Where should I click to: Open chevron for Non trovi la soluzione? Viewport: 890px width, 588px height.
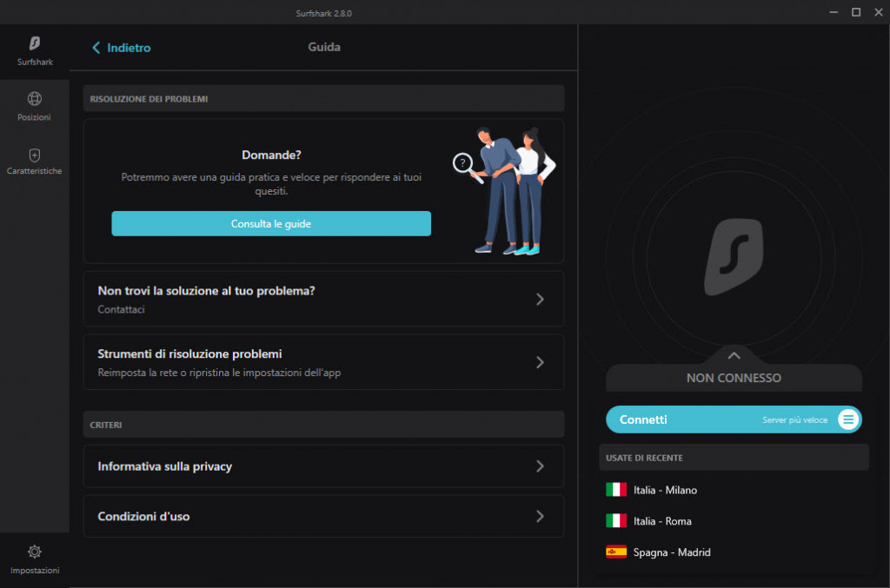pyautogui.click(x=540, y=300)
